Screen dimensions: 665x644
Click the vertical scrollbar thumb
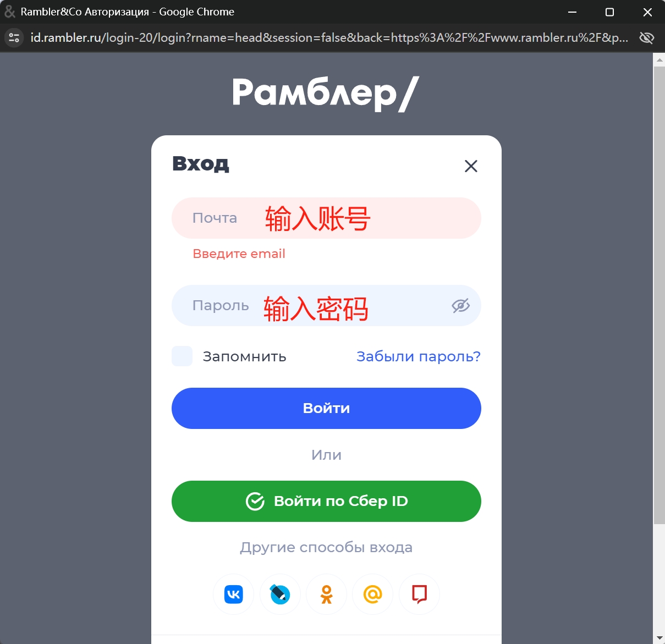point(659,295)
